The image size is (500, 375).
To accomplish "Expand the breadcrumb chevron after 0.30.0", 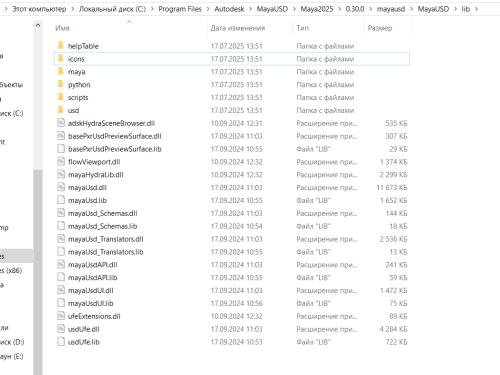I will coord(370,9).
